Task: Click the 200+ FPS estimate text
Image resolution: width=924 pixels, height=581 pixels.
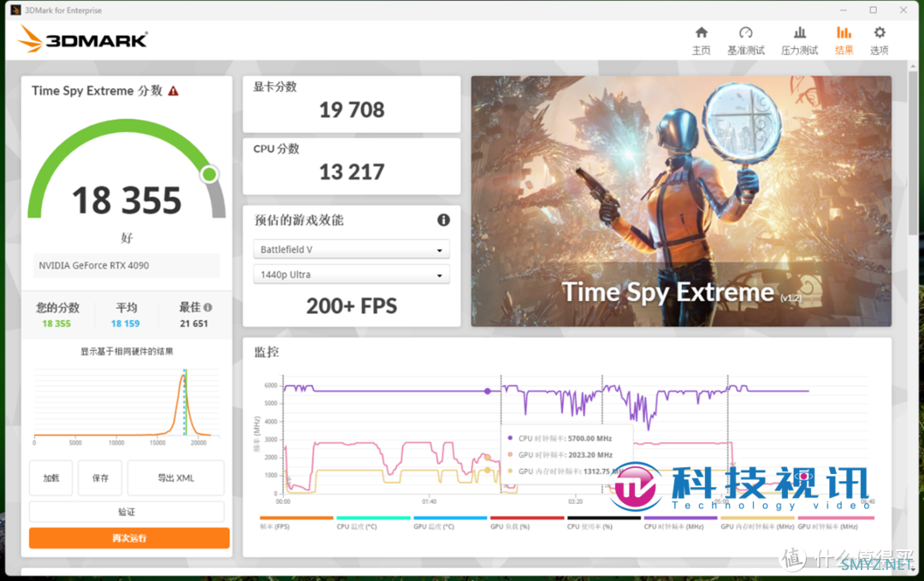Action: click(352, 305)
